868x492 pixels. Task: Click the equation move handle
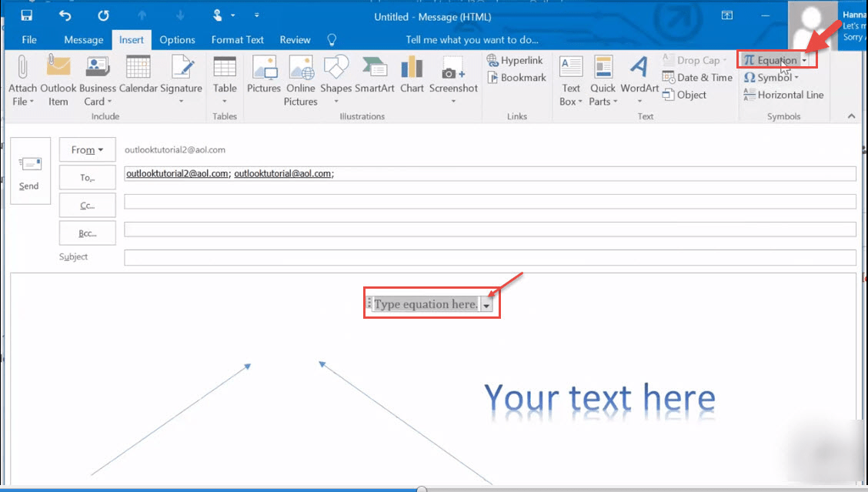coord(369,303)
